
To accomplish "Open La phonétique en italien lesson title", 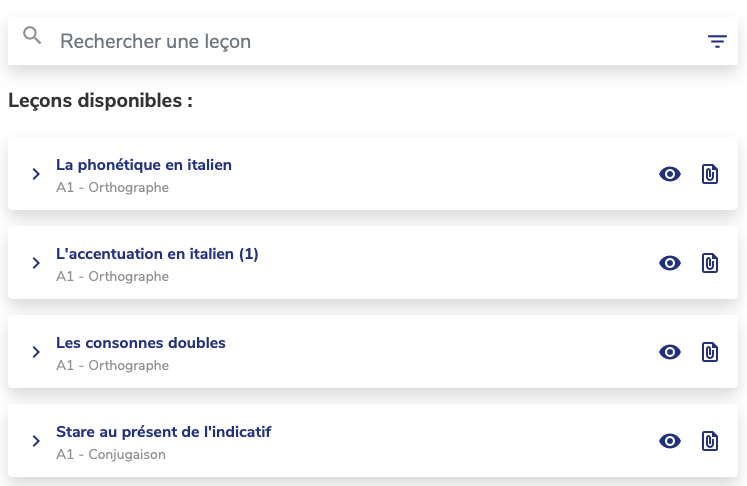I will (144, 165).
